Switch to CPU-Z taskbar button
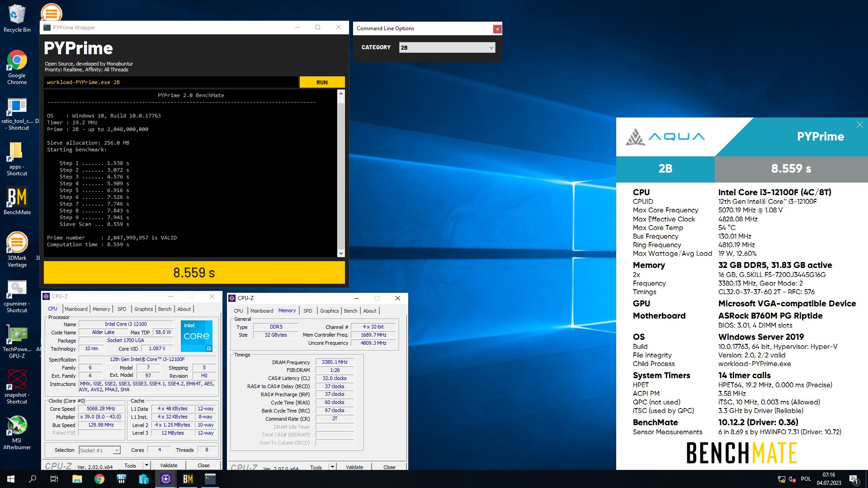Viewport: 868px width, 488px height. 165,479
